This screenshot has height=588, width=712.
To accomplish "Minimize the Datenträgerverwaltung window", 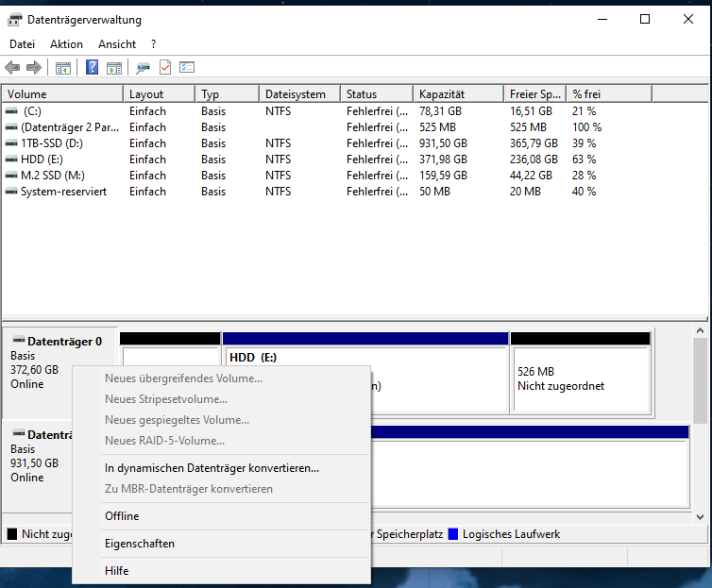I will point(602,19).
